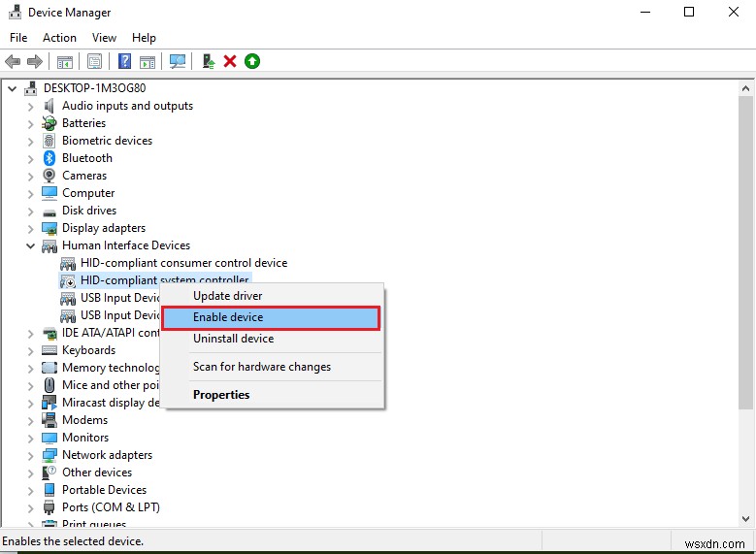Click the Cameras webcam icon
This screenshot has width=756, height=554.
[49, 175]
